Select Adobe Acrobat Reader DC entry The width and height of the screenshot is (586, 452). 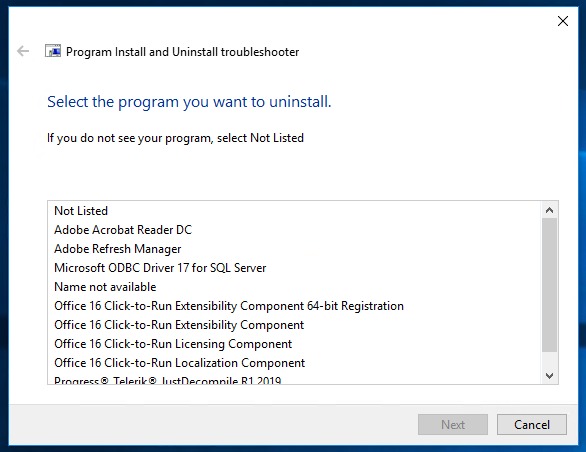pos(123,230)
